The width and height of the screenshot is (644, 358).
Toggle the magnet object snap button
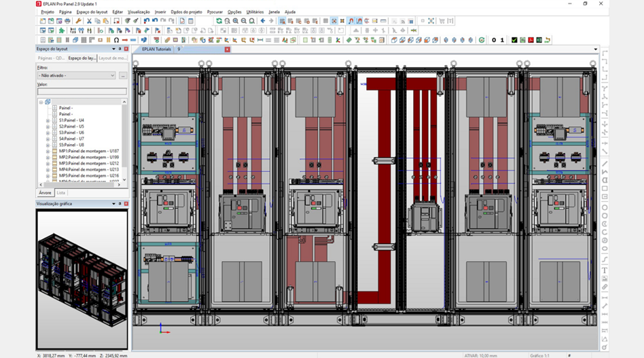click(x=351, y=21)
